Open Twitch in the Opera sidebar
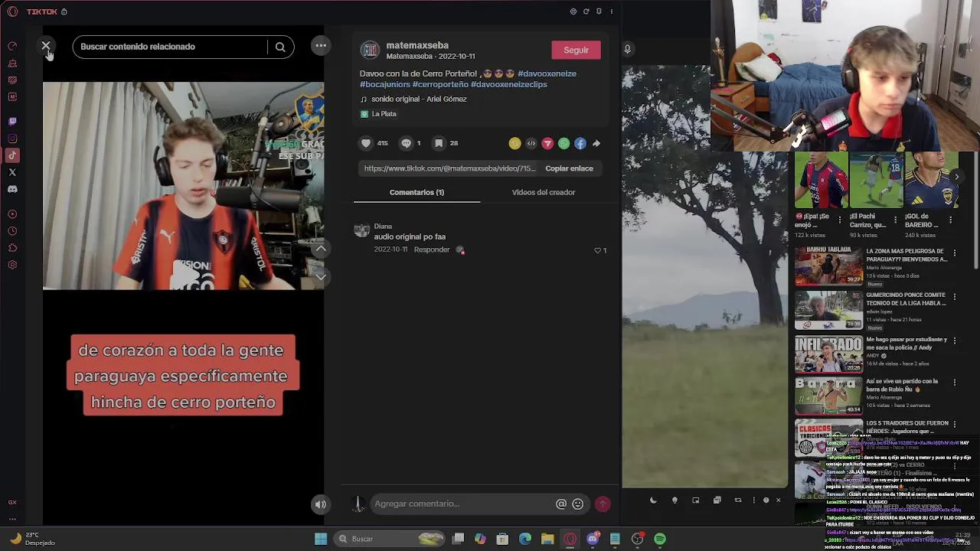This screenshot has width=980, height=551. (x=12, y=122)
